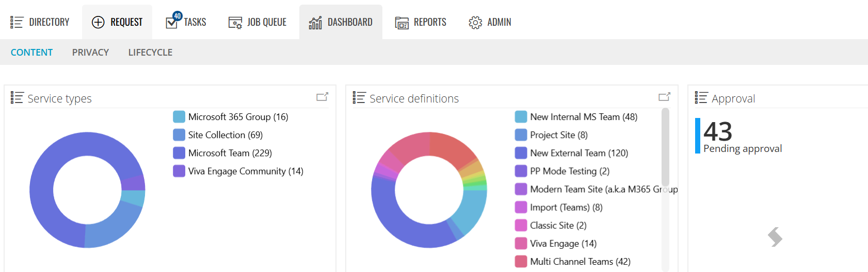The image size is (868, 272).
Task: Select legend text "New Internal MS Team (48)"
Action: pos(584,117)
